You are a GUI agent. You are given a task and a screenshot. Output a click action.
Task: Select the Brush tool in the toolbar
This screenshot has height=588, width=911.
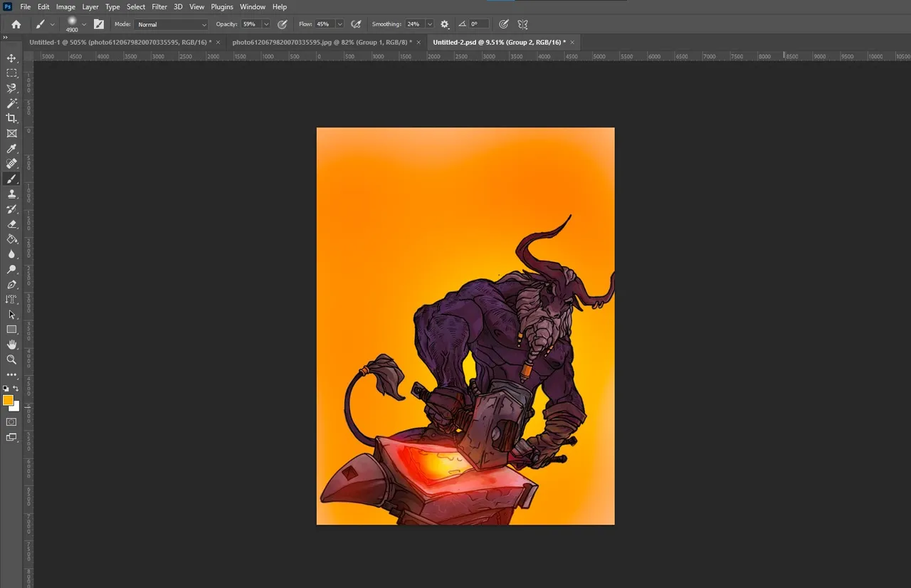click(x=11, y=179)
